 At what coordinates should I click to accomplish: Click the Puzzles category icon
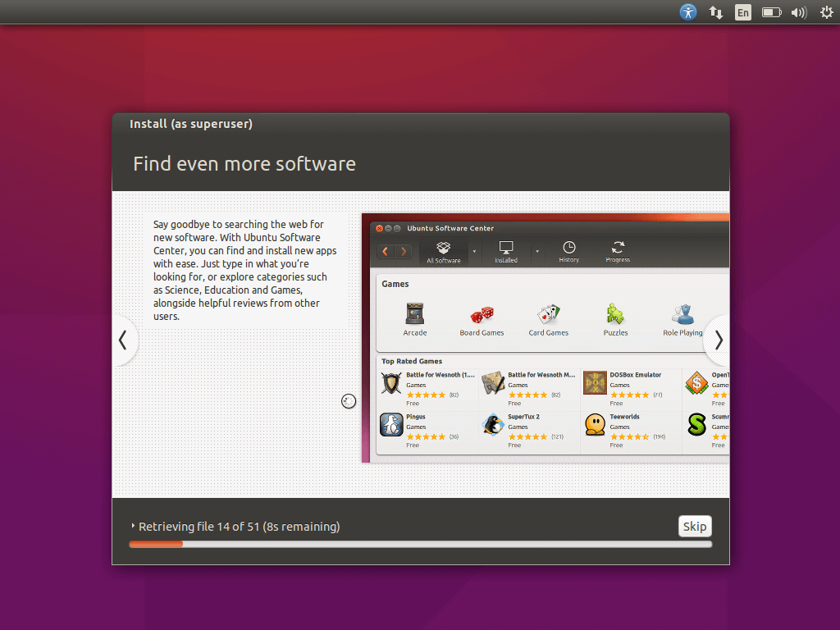coord(615,314)
